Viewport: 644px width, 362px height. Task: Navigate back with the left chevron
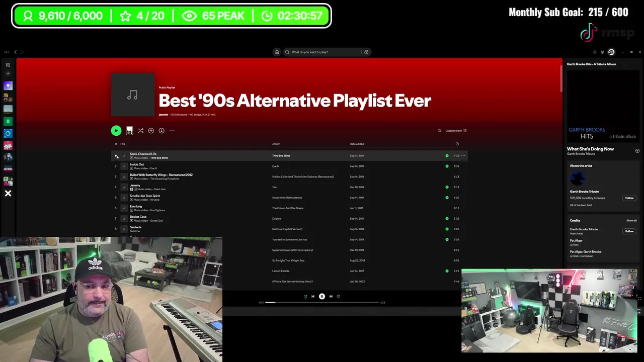[x=15, y=52]
